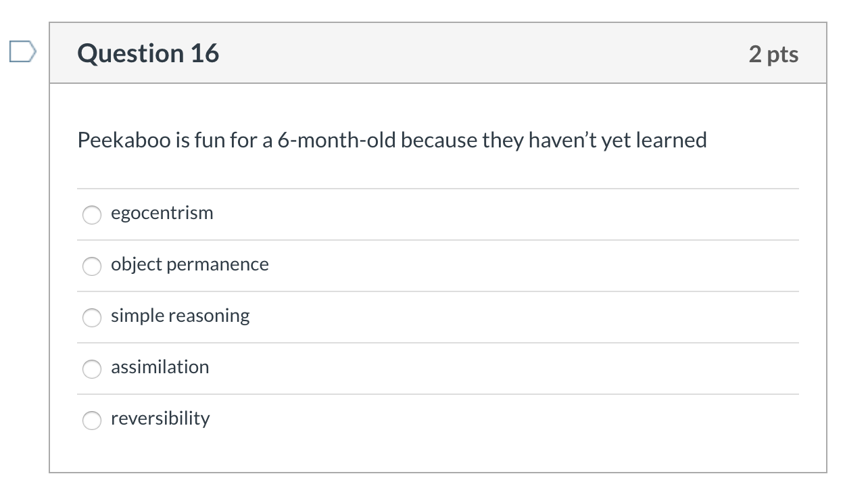
Task: Select the reversibility radio button
Action: (x=92, y=420)
